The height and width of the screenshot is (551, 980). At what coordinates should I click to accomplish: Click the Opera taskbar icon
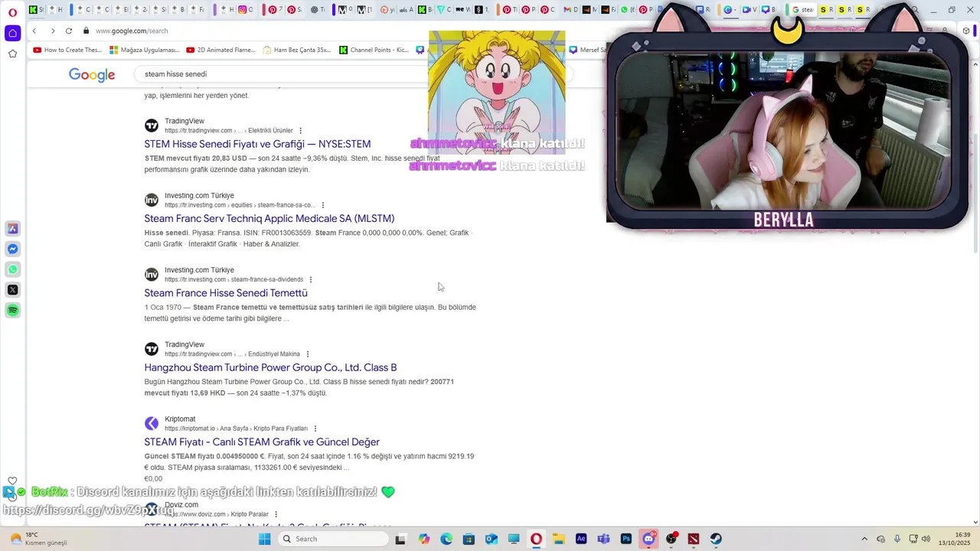536,539
